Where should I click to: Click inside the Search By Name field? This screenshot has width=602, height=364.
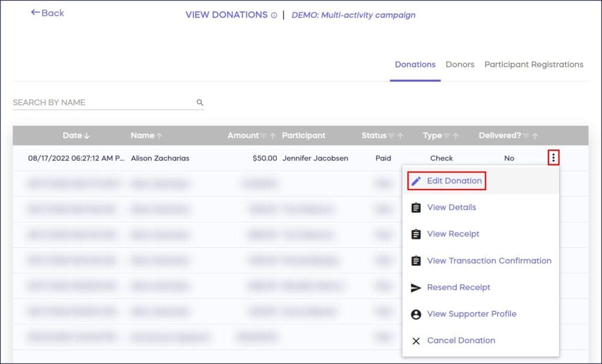click(x=88, y=102)
